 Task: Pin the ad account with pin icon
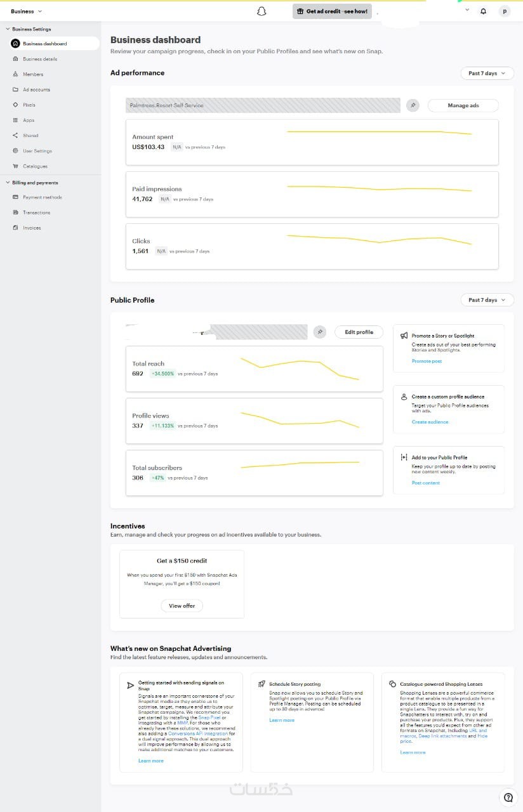(x=413, y=105)
